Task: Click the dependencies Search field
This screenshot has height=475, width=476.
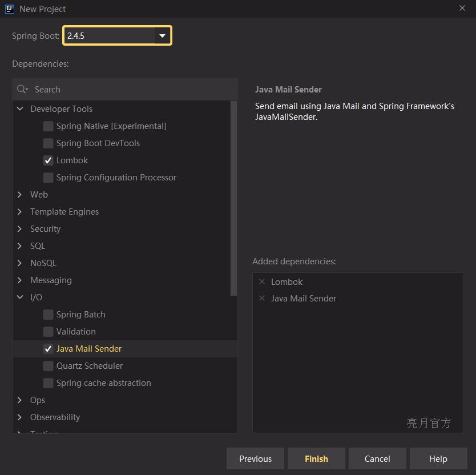Action: click(x=125, y=89)
